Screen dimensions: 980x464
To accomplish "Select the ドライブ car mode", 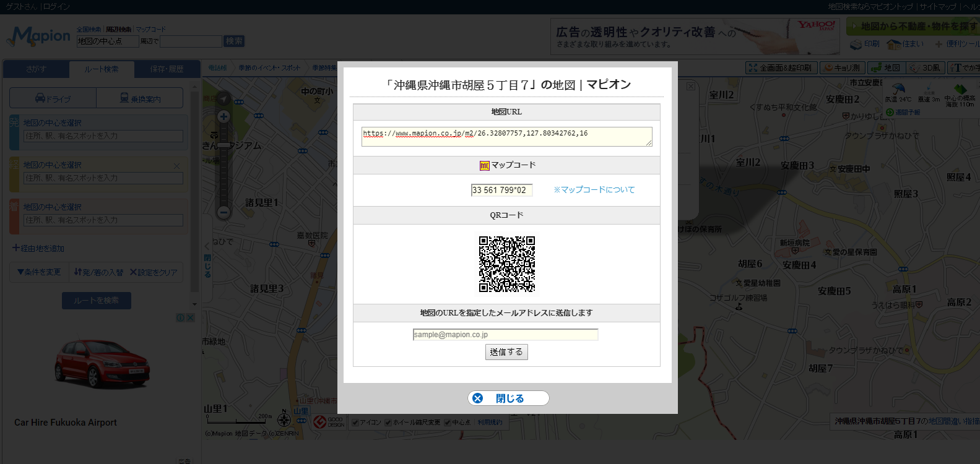I will (53, 98).
